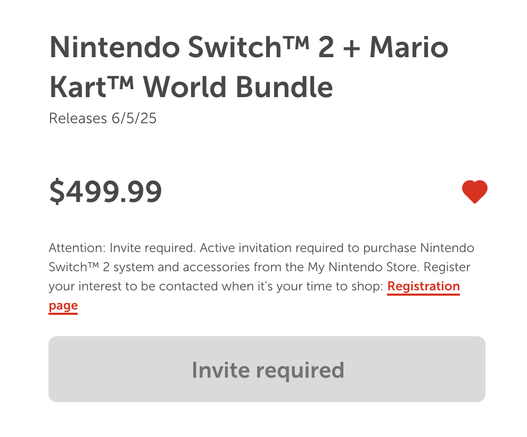This screenshot has width=527, height=437.
Task: Click 'contacted when it's your time to shop' text
Action: [271, 286]
